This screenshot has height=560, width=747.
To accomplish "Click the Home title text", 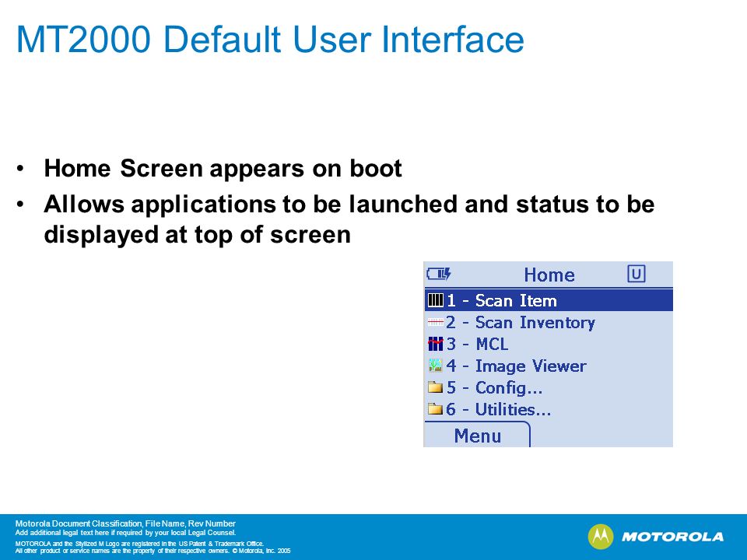I will 549,275.
